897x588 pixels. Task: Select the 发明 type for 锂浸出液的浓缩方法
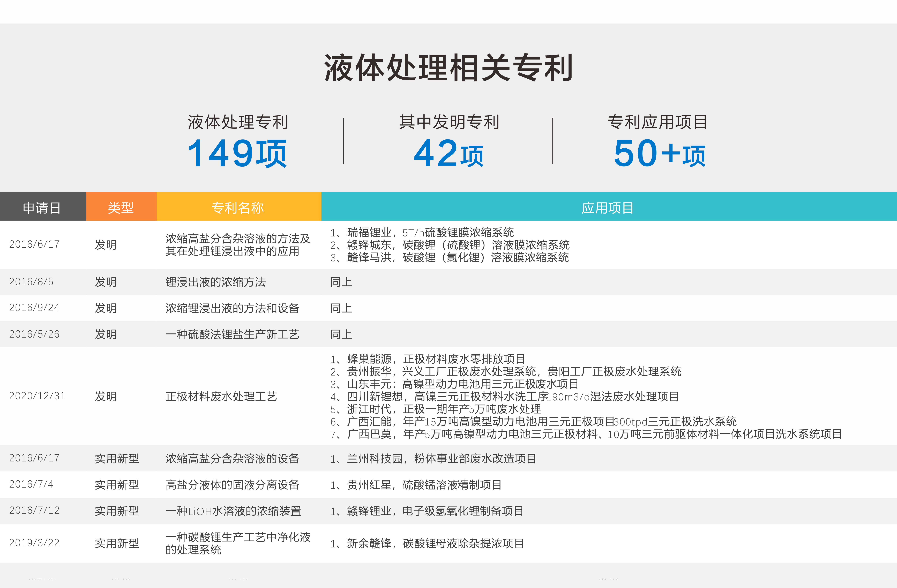[x=106, y=282]
